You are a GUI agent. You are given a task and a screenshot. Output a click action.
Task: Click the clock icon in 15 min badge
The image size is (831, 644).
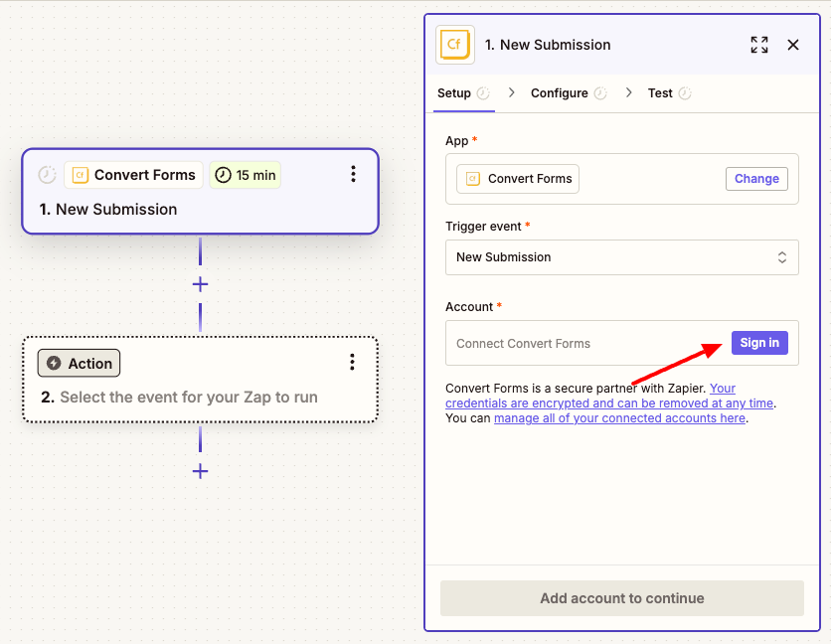click(x=223, y=175)
